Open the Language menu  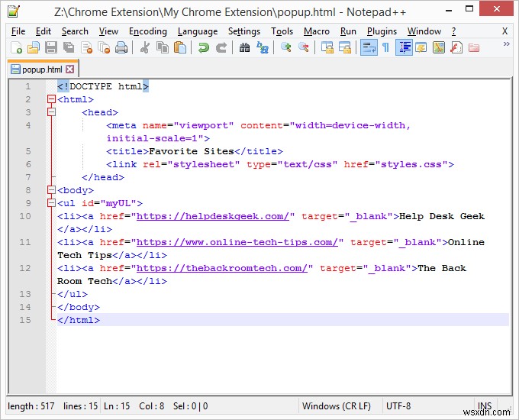click(198, 31)
